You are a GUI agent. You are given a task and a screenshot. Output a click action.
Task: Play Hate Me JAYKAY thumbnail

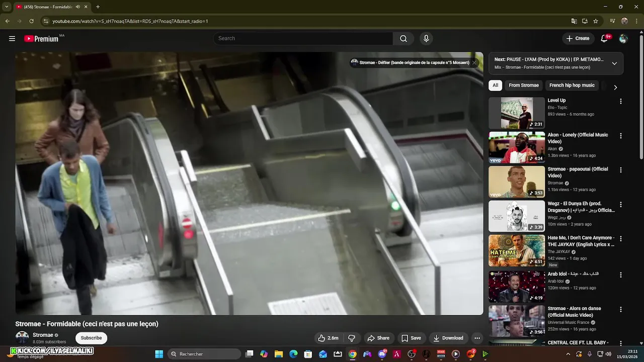coord(517,250)
